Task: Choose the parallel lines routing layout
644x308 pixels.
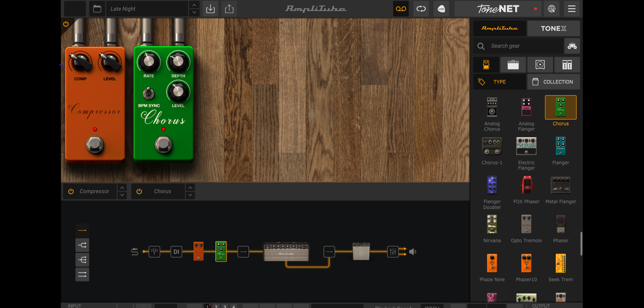Action: tap(82, 274)
